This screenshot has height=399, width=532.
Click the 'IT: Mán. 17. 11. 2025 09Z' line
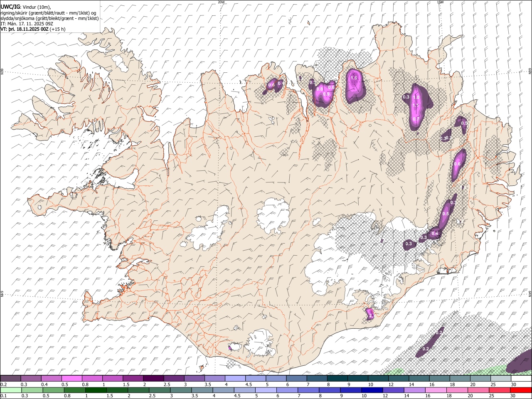click(27, 24)
